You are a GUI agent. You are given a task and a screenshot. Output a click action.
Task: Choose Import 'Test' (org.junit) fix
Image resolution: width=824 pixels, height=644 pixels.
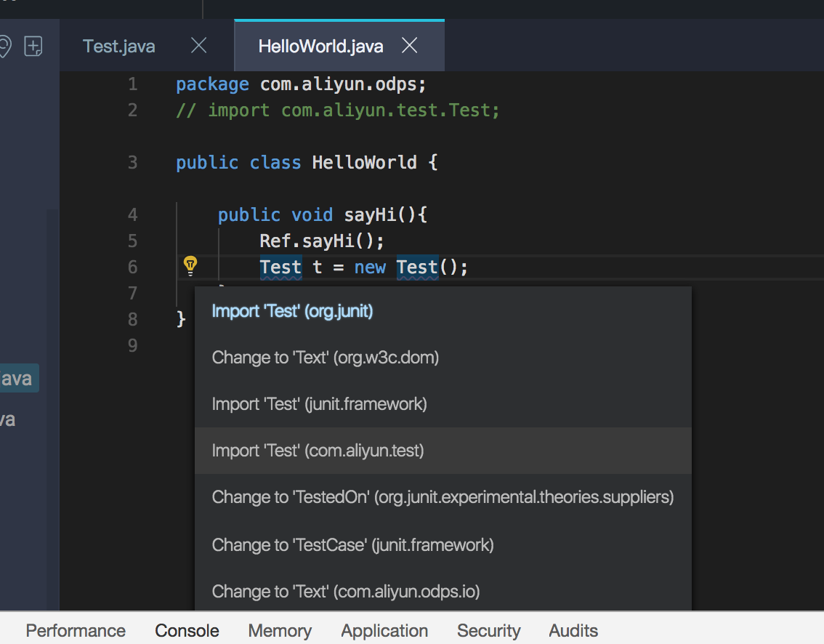[x=292, y=310]
